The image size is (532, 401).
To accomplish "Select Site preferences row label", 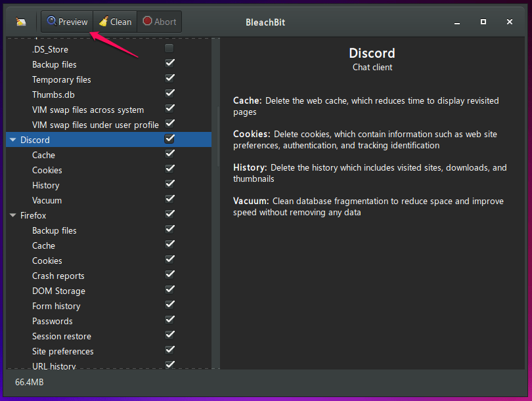I will [x=63, y=352].
